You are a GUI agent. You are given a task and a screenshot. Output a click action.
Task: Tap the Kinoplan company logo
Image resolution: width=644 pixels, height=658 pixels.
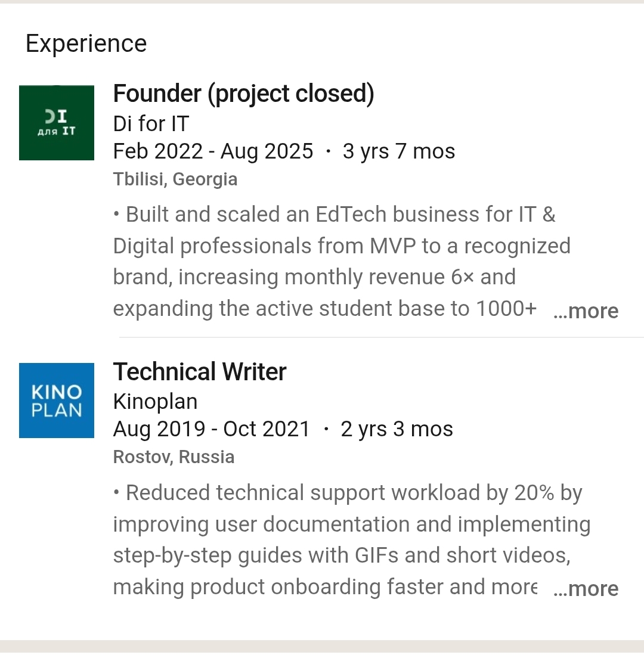pyautogui.click(x=57, y=401)
